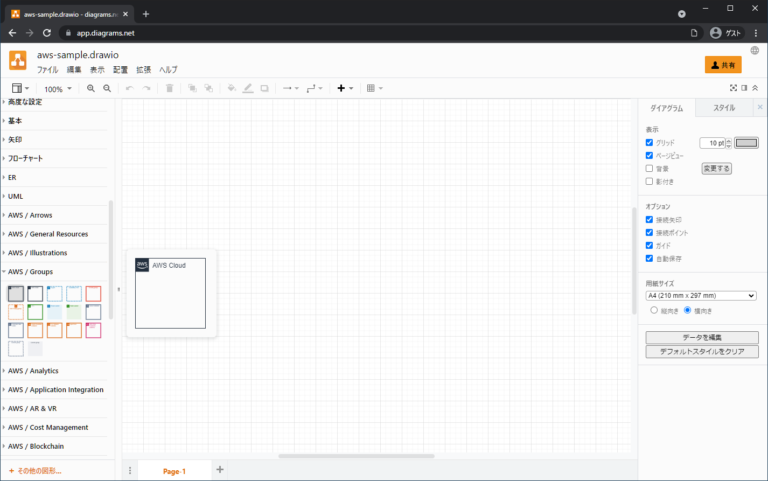Open the 100% zoom level dropdown

[x=56, y=88]
